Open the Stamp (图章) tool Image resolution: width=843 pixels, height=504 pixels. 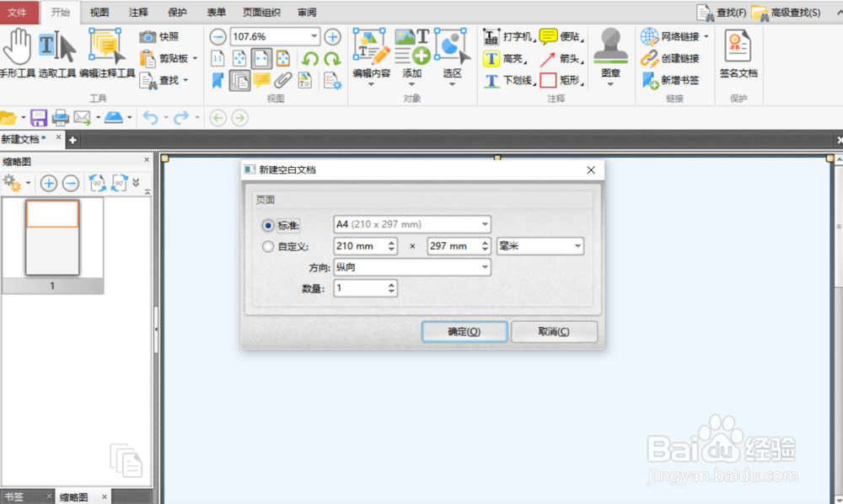coord(610,56)
